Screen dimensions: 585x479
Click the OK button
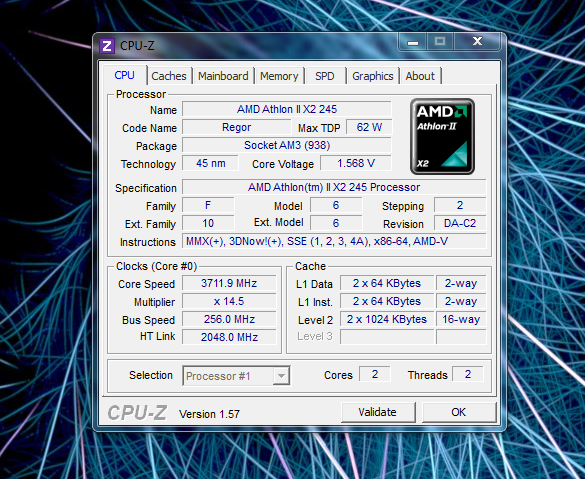pos(459,412)
